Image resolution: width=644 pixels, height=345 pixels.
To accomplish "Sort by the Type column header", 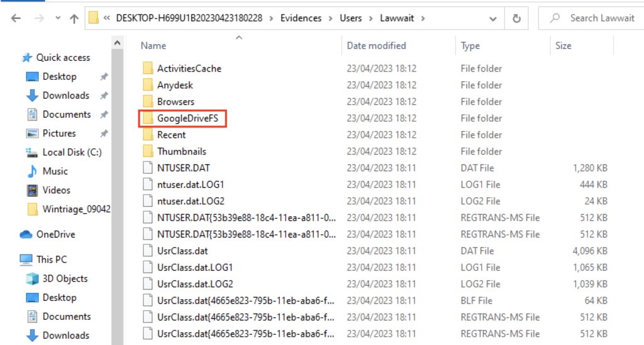I will pos(470,45).
